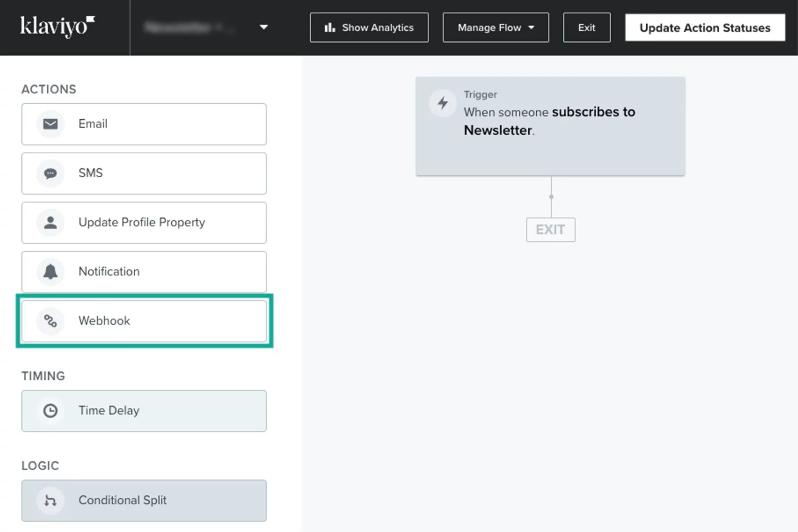Click the Conditional Split branch icon
The image size is (798, 532).
[50, 500]
